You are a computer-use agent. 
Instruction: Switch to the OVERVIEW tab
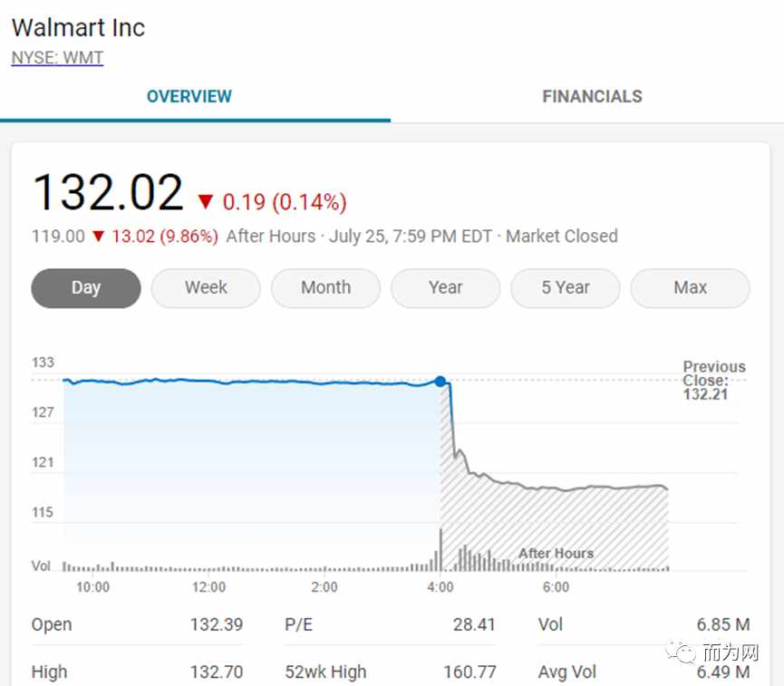tap(189, 96)
